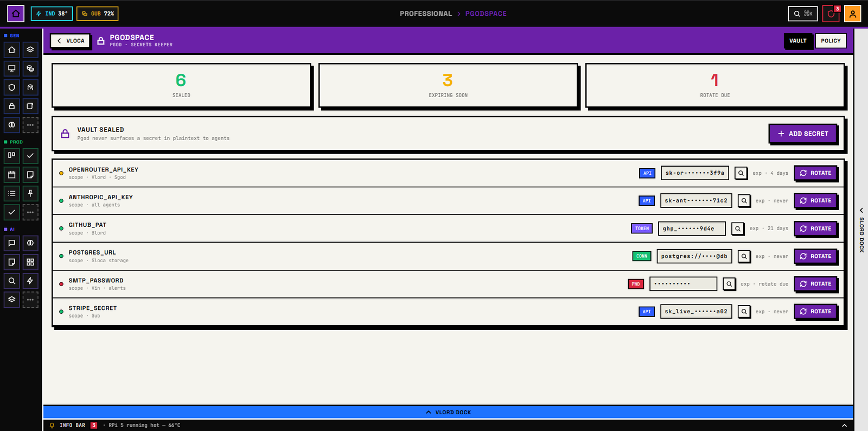Image resolution: width=868 pixels, height=431 pixels.
Task: Click the masked sk-or-…3f9a value field
Action: coord(695,173)
